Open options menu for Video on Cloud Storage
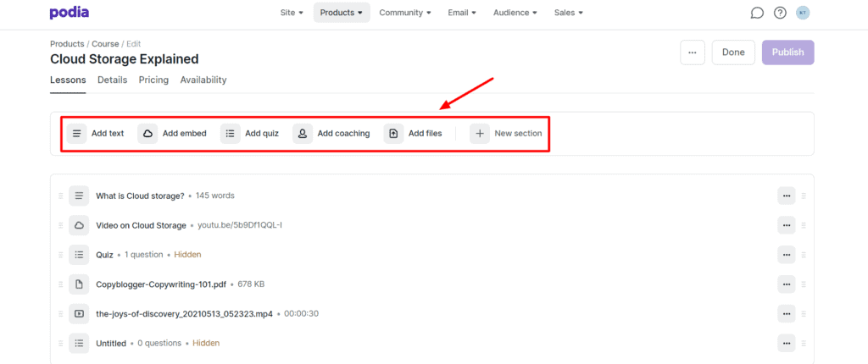Image resolution: width=868 pixels, height=364 pixels. 787,225
